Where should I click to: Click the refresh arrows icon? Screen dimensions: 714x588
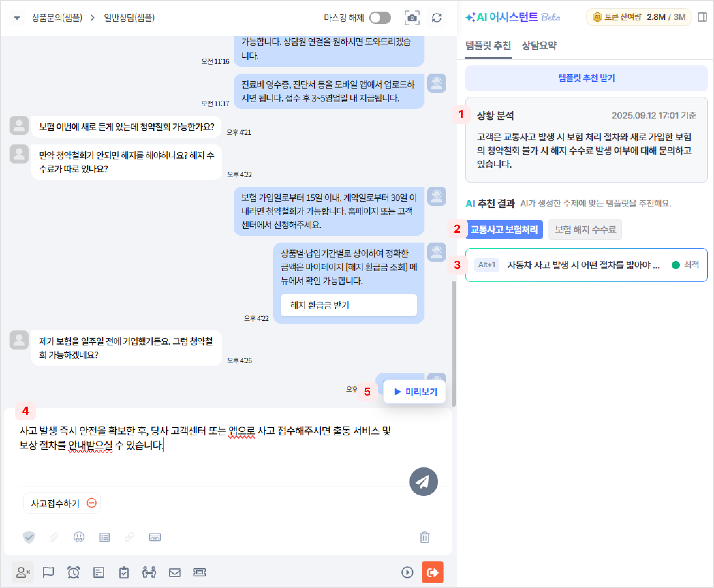[437, 18]
